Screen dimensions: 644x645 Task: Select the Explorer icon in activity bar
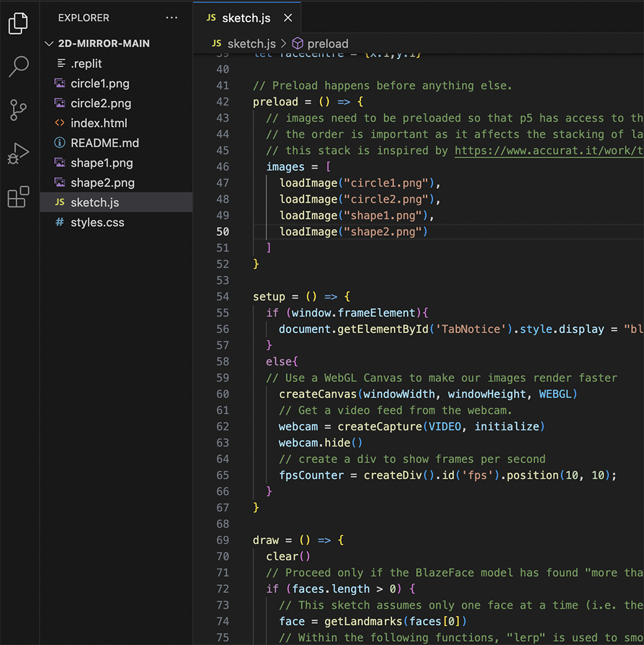point(18,23)
